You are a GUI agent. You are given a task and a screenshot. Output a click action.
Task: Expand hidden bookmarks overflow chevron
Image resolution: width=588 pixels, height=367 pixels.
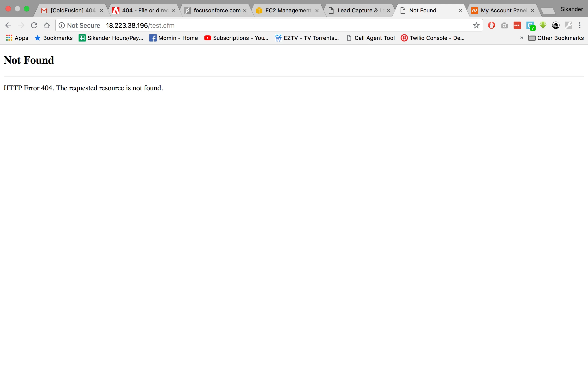tap(521, 38)
